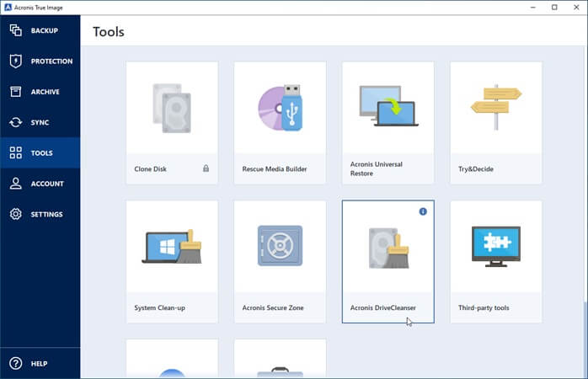The width and height of the screenshot is (588, 379).
Task: Select the BACKUP menu label
Action: 45,30
